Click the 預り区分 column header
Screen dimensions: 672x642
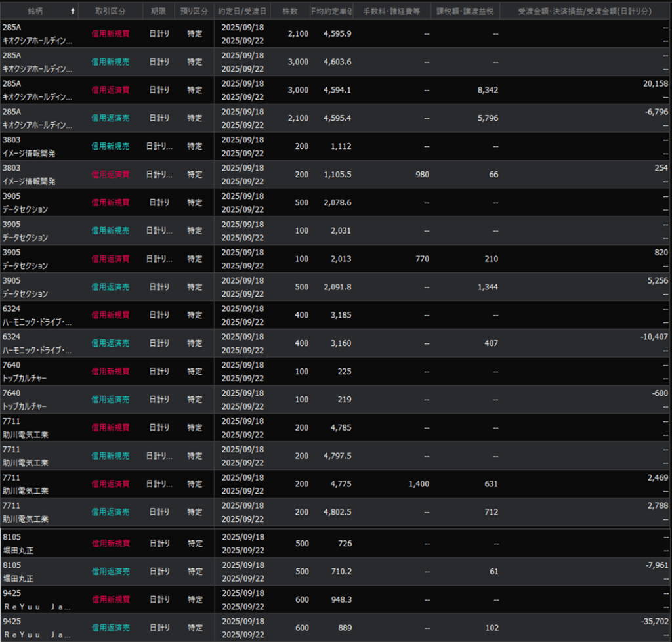coord(194,11)
